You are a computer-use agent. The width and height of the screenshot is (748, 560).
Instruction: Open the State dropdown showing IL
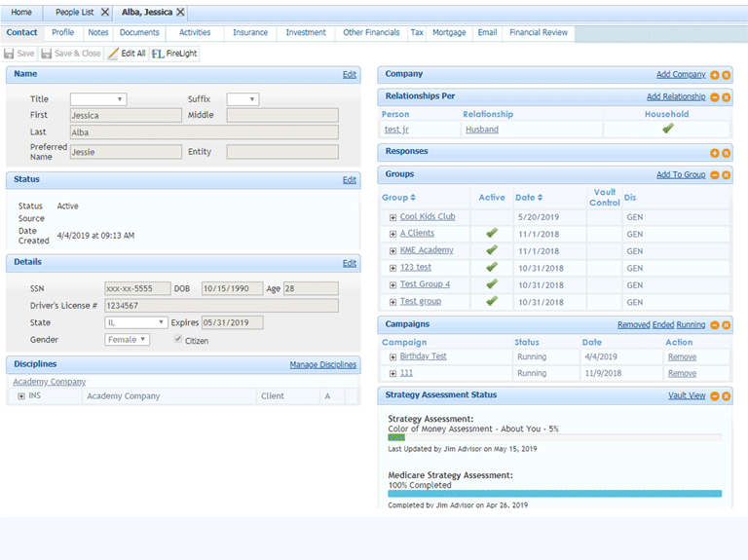tap(135, 322)
